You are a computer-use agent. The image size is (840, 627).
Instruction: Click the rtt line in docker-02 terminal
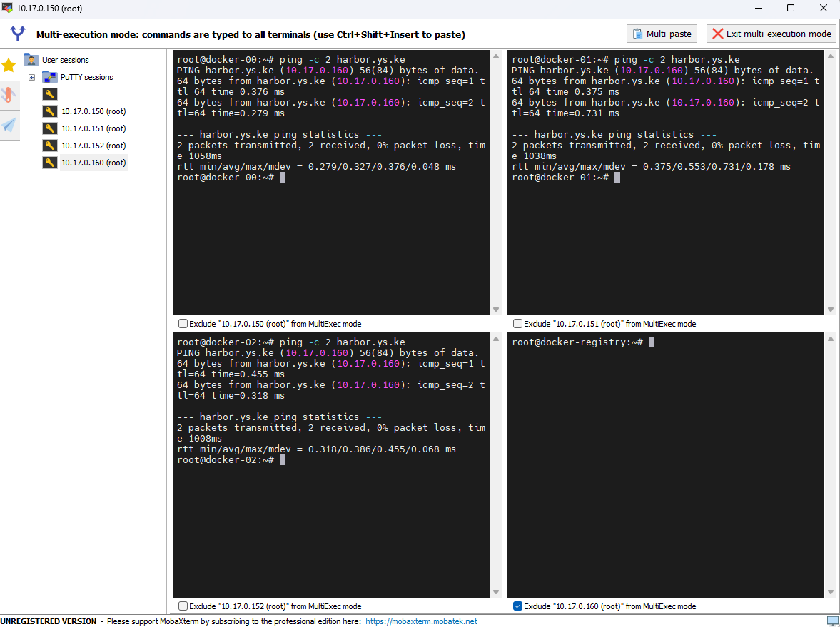coord(317,449)
